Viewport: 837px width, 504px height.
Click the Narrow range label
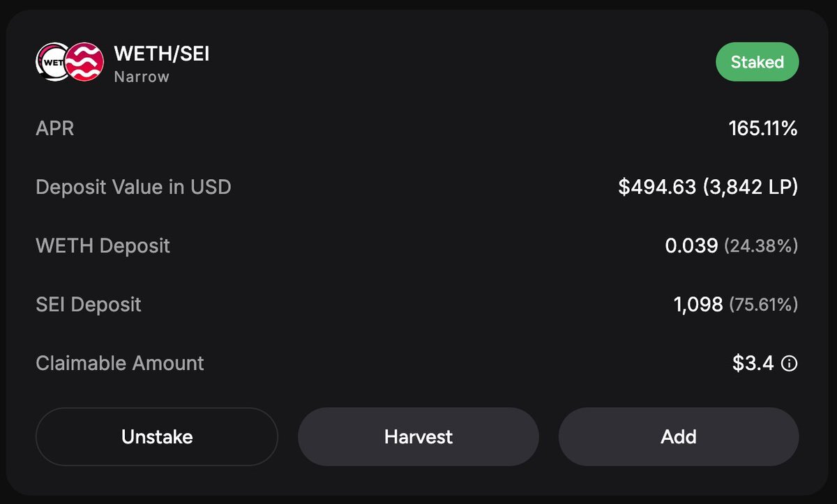tap(142, 77)
